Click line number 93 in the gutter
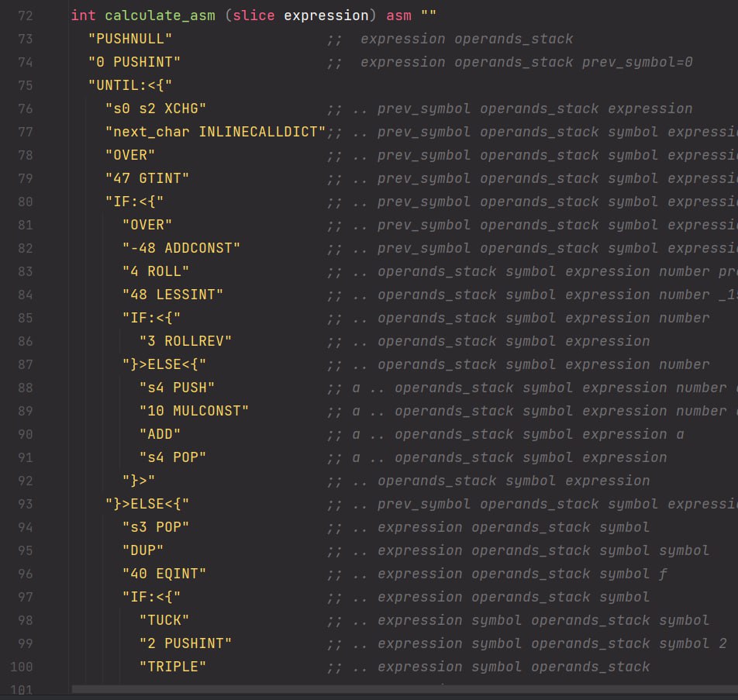 [x=25, y=504]
